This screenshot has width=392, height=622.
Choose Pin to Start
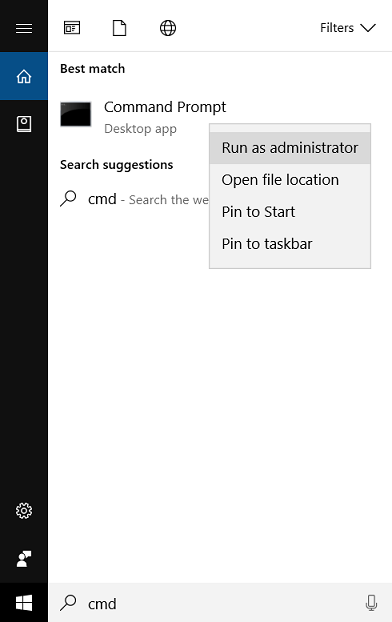pos(290,212)
